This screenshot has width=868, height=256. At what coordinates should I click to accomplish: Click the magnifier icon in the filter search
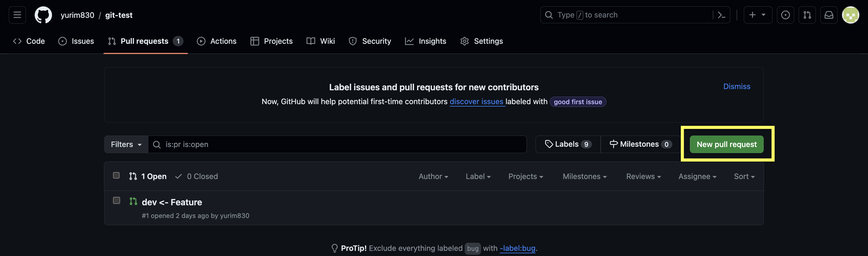[157, 145]
